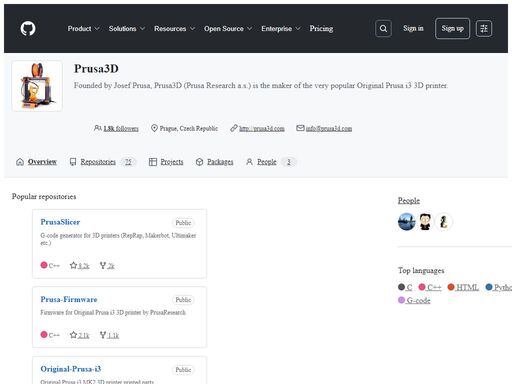Image resolution: width=512 pixels, height=384 pixels.
Task: Click the Packages box icon
Action: pos(199,162)
